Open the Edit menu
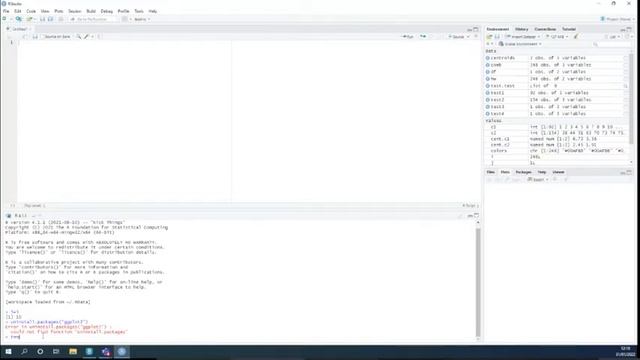The height and width of the screenshot is (360, 640). click(x=18, y=11)
